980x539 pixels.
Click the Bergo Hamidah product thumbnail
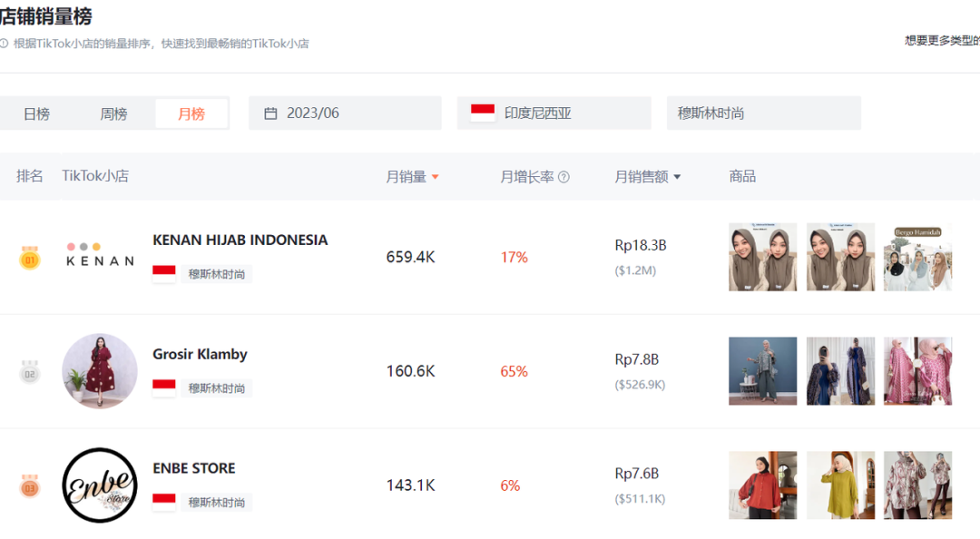coord(917,257)
